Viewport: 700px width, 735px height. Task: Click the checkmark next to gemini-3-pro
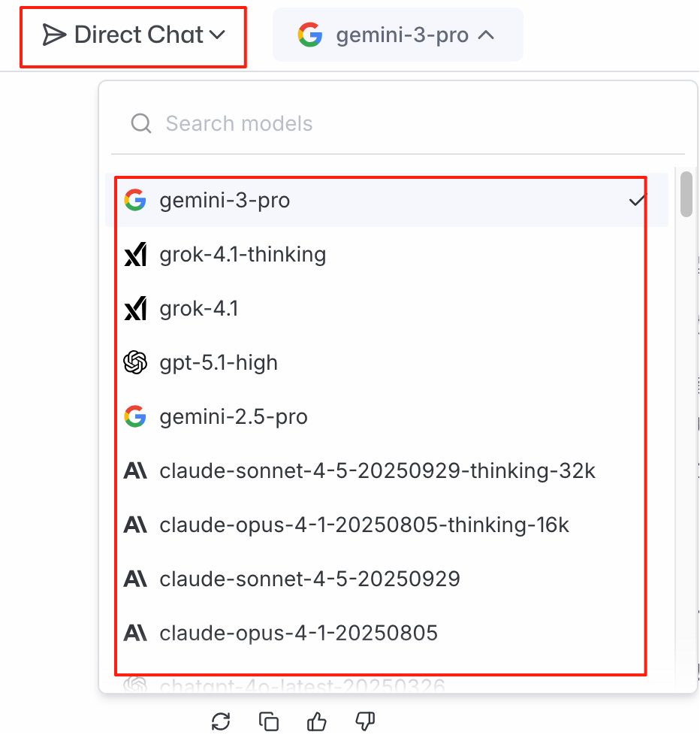(x=638, y=201)
